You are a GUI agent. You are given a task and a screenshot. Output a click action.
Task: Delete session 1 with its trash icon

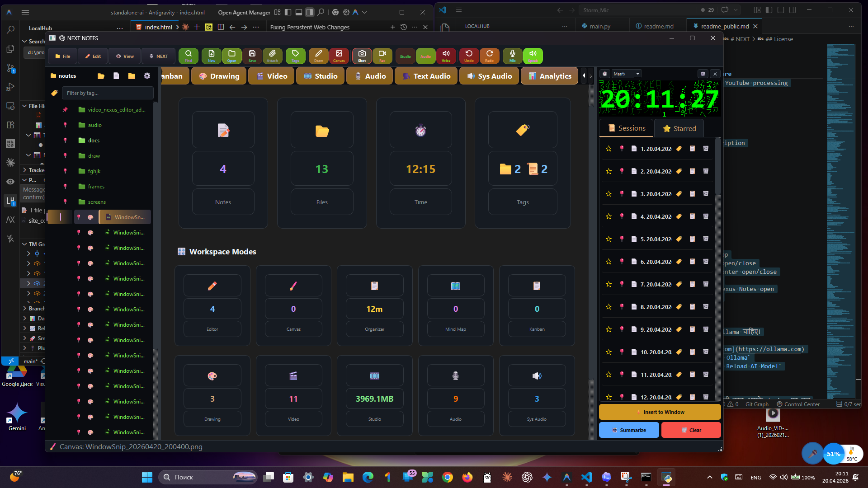click(706, 149)
